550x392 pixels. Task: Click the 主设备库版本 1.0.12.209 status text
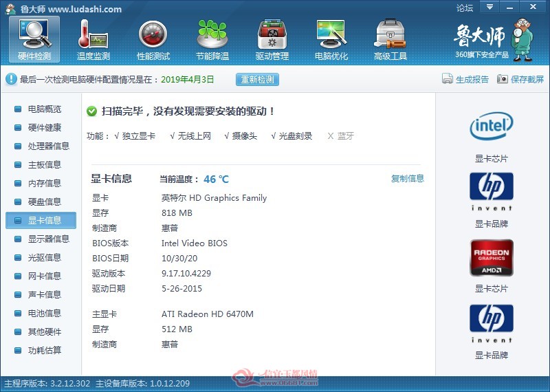click(x=142, y=384)
